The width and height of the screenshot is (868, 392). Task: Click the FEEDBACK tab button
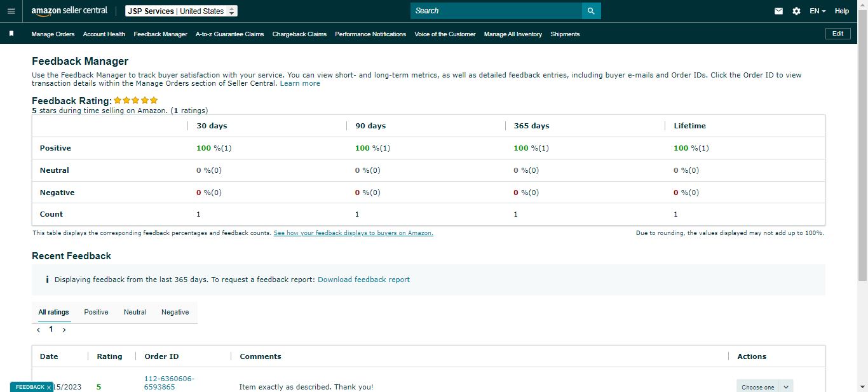point(30,387)
